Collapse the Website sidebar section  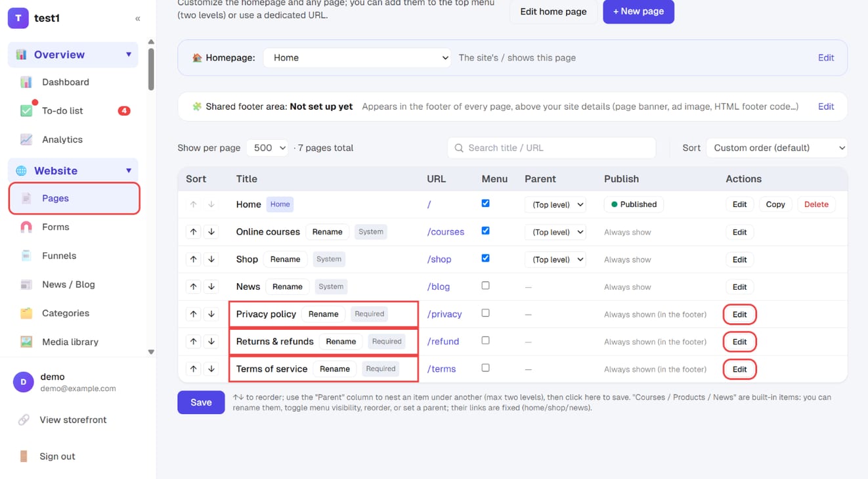73,171
